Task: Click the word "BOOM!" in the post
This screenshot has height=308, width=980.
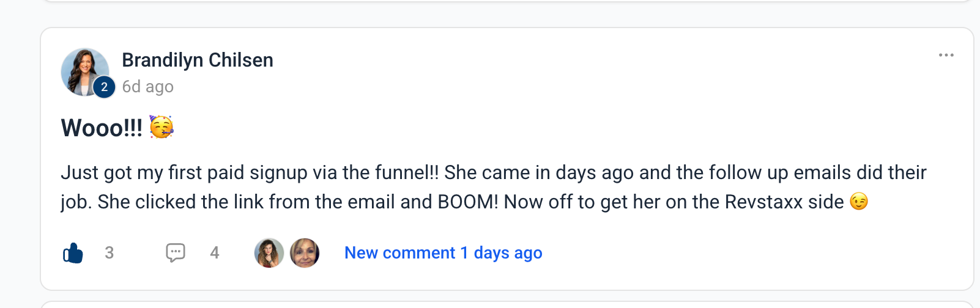Action: point(468,202)
